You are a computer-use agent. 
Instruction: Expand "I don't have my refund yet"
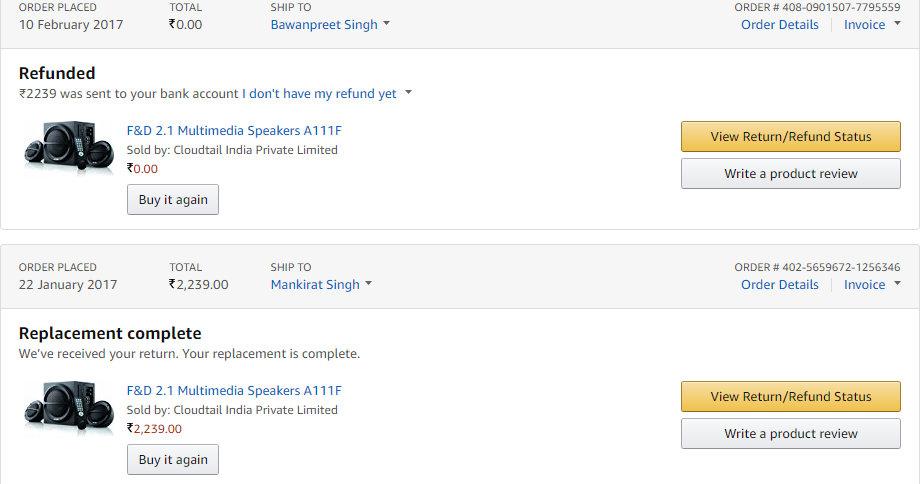pyautogui.click(x=327, y=94)
